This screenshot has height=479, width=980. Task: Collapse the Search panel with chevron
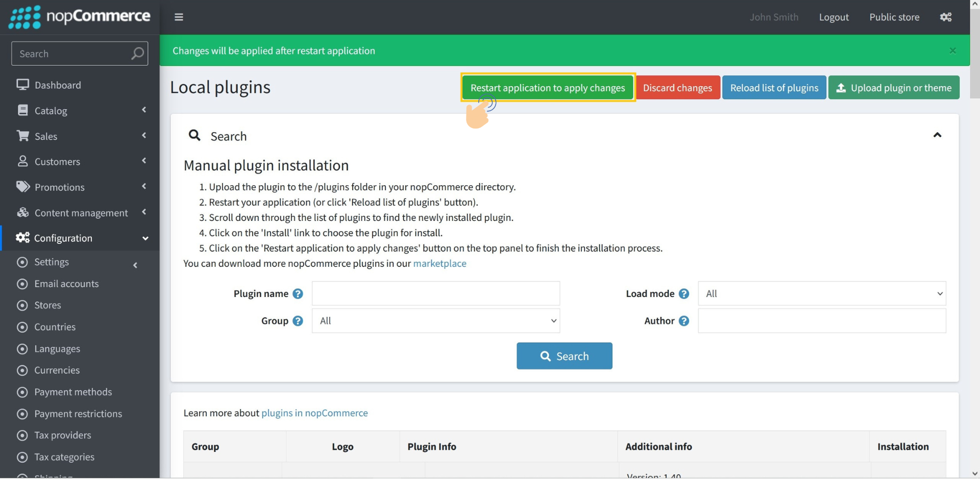tap(937, 135)
